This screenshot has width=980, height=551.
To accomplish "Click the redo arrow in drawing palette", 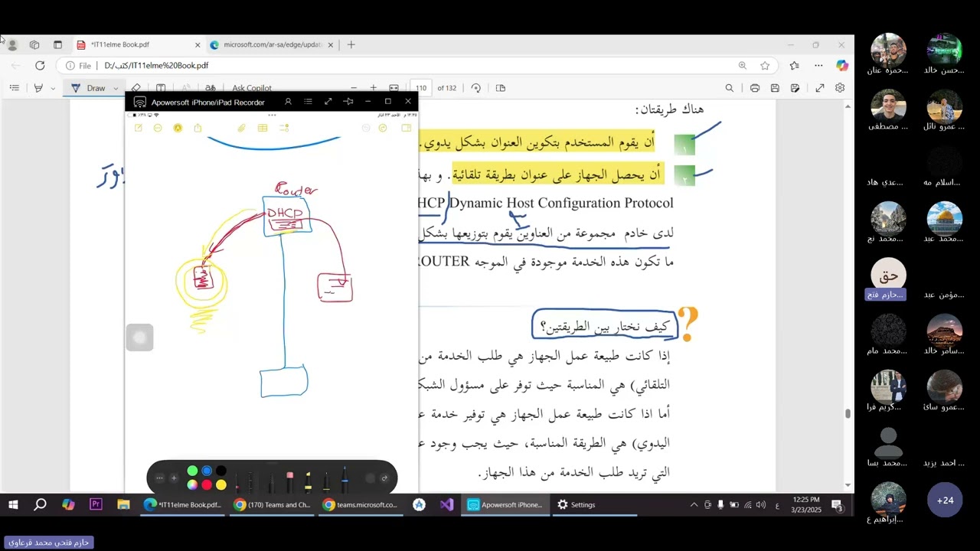I will tap(384, 478).
